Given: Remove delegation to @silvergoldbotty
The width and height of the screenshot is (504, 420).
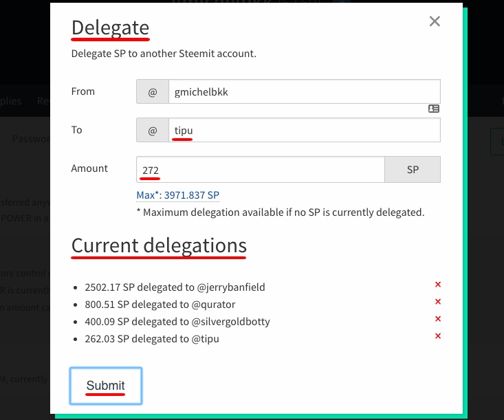Looking at the screenshot, I should [438, 319].
